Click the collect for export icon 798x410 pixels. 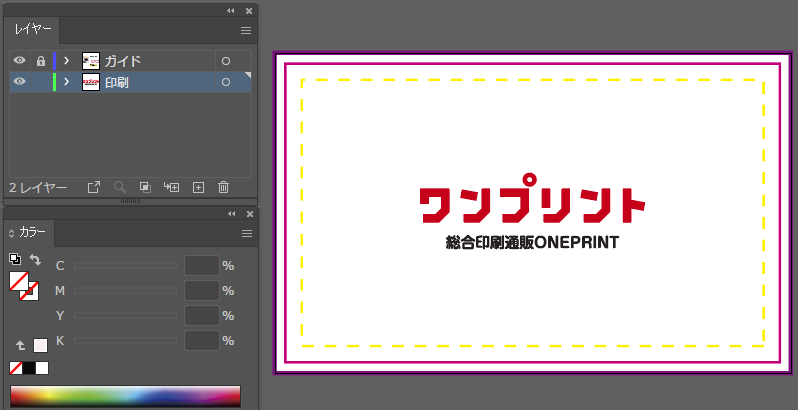click(94, 187)
